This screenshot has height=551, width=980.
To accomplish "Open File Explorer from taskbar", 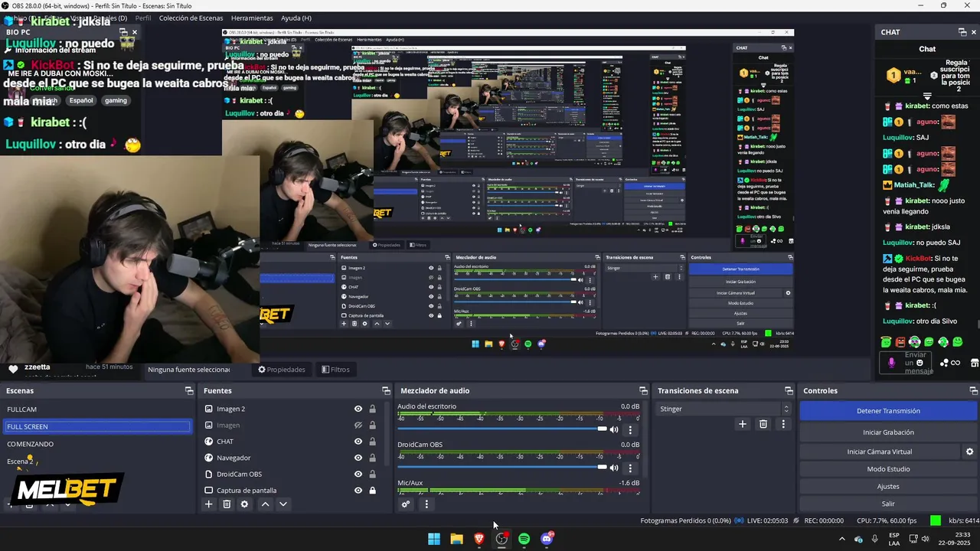I will (x=456, y=539).
